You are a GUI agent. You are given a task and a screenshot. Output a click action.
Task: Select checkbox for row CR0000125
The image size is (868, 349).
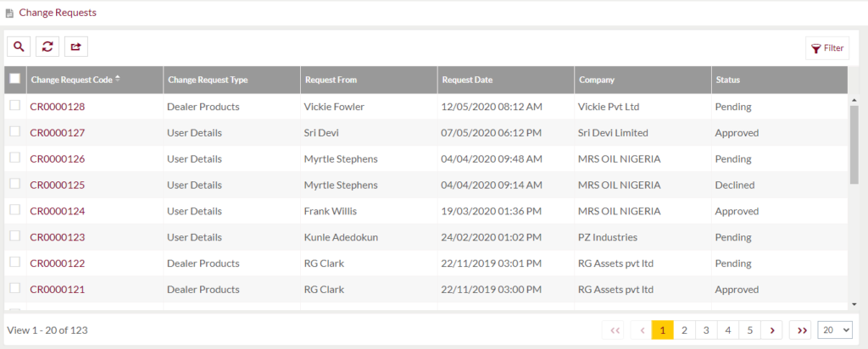point(15,184)
